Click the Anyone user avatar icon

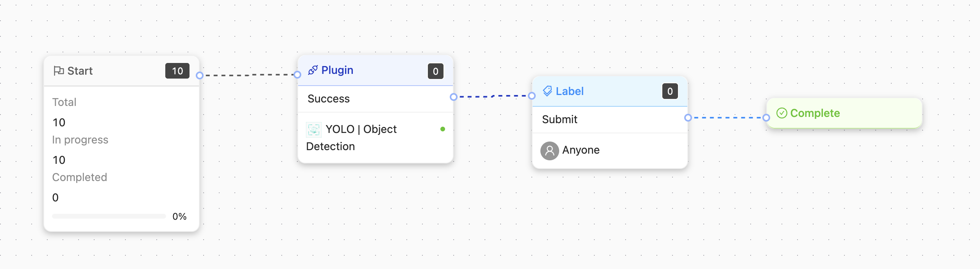coord(549,151)
